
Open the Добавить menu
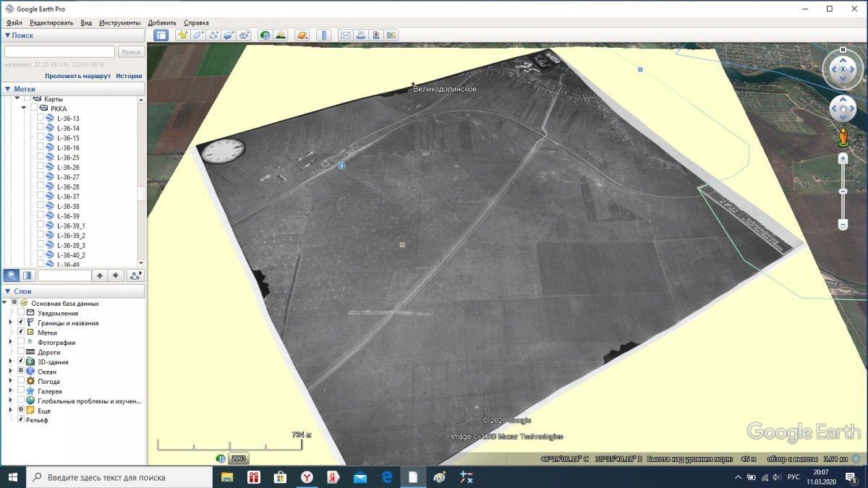(x=162, y=22)
